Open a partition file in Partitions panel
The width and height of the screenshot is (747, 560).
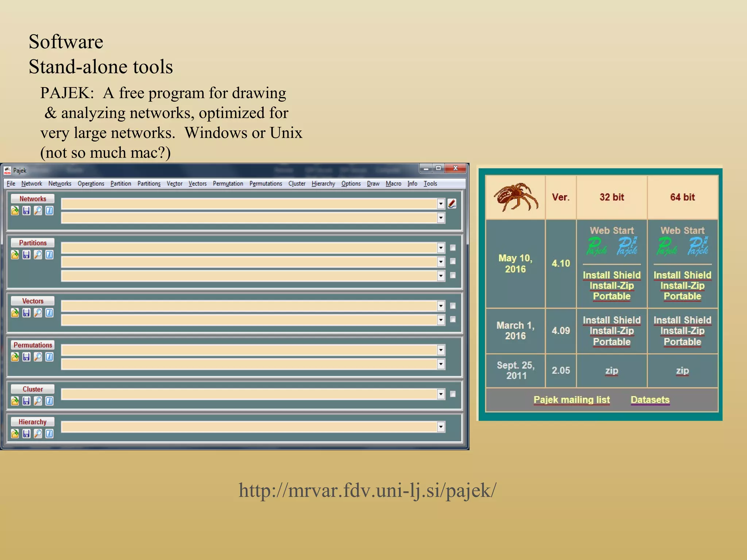[15, 254]
